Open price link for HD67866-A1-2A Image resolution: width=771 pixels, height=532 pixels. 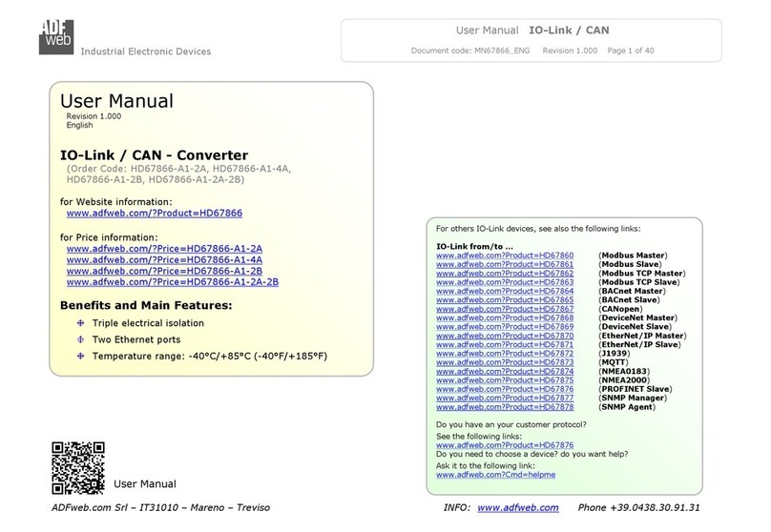(x=164, y=249)
